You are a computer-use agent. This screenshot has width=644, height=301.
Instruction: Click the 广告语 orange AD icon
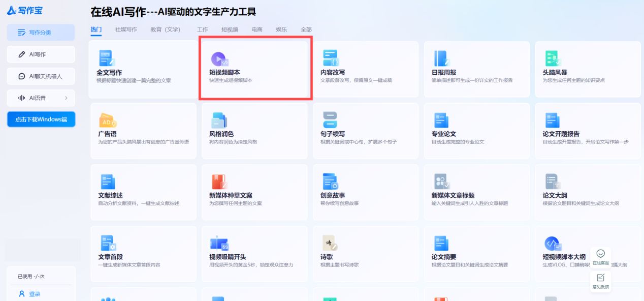tap(108, 121)
